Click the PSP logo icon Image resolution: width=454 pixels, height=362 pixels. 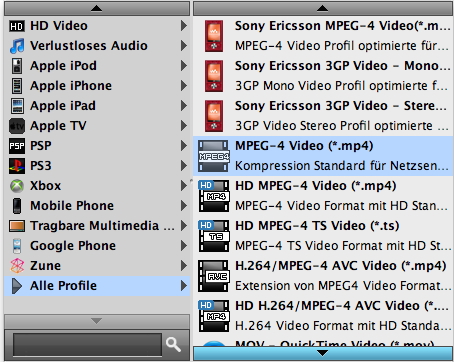click(17, 146)
